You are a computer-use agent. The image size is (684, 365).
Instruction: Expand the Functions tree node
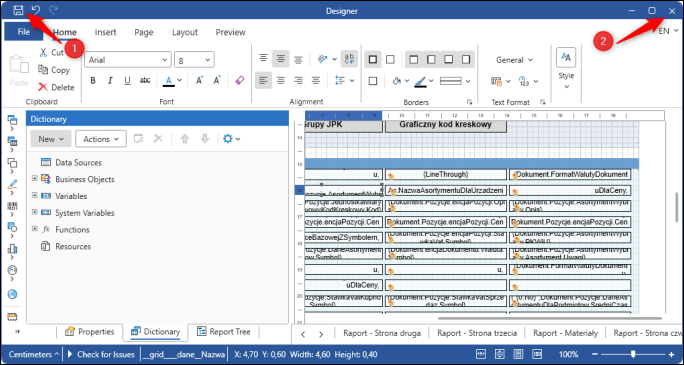tap(35, 229)
